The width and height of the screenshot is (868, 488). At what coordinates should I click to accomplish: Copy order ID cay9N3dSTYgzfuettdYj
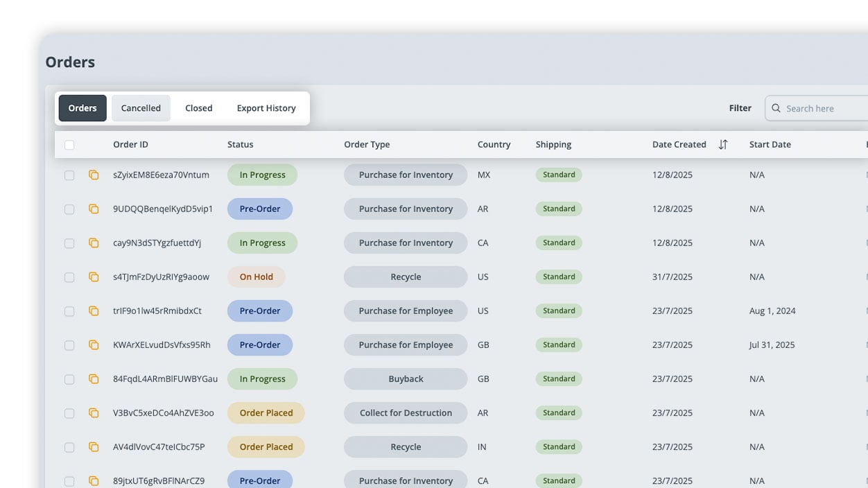pyautogui.click(x=94, y=243)
